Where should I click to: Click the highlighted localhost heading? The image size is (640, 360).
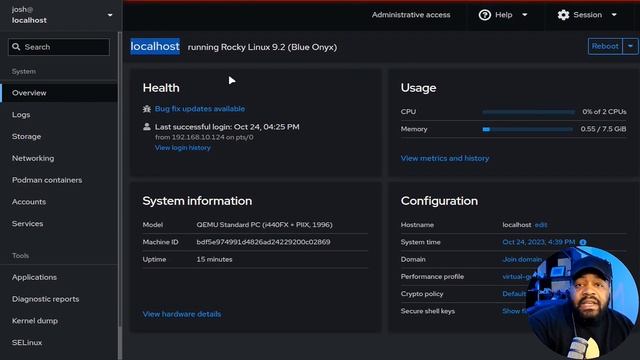(155, 47)
